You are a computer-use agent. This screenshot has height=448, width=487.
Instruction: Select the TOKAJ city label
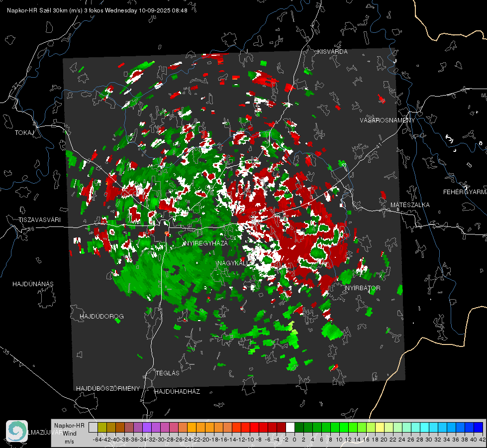[x=24, y=133]
